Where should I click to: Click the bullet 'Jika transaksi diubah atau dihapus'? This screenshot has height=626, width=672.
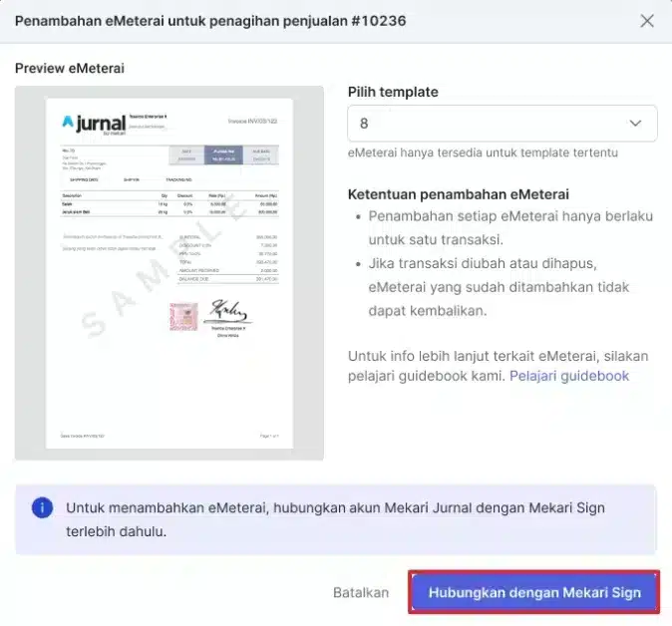click(499, 287)
